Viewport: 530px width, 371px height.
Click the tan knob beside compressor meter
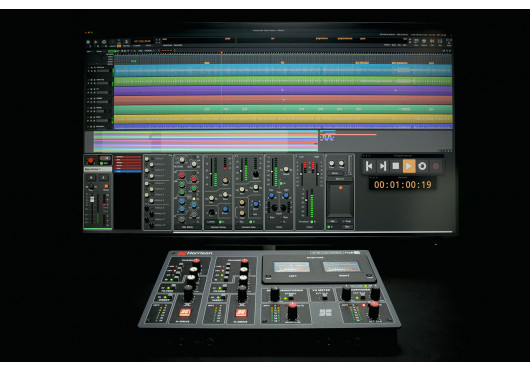(x=225, y=181)
